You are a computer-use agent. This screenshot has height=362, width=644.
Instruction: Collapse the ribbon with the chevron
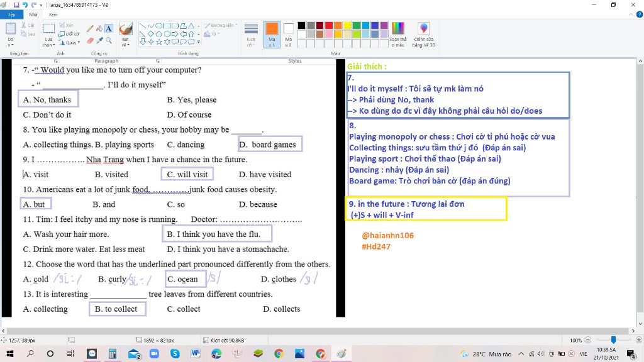click(631, 14)
